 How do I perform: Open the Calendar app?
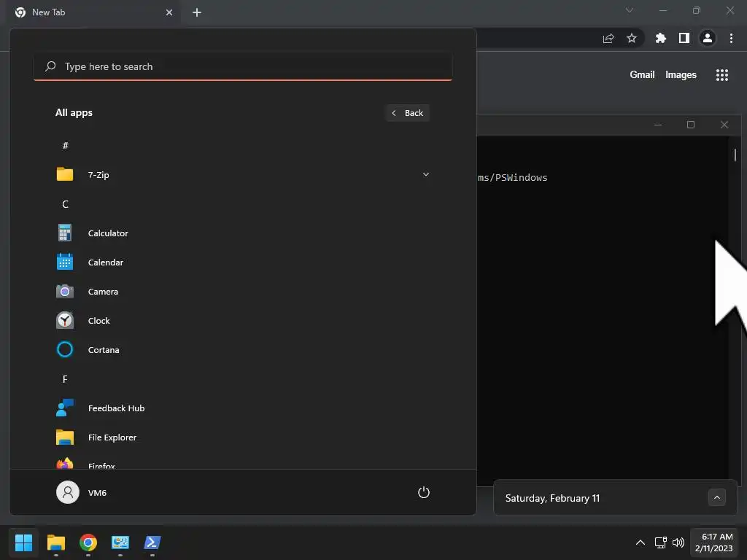[242, 262]
